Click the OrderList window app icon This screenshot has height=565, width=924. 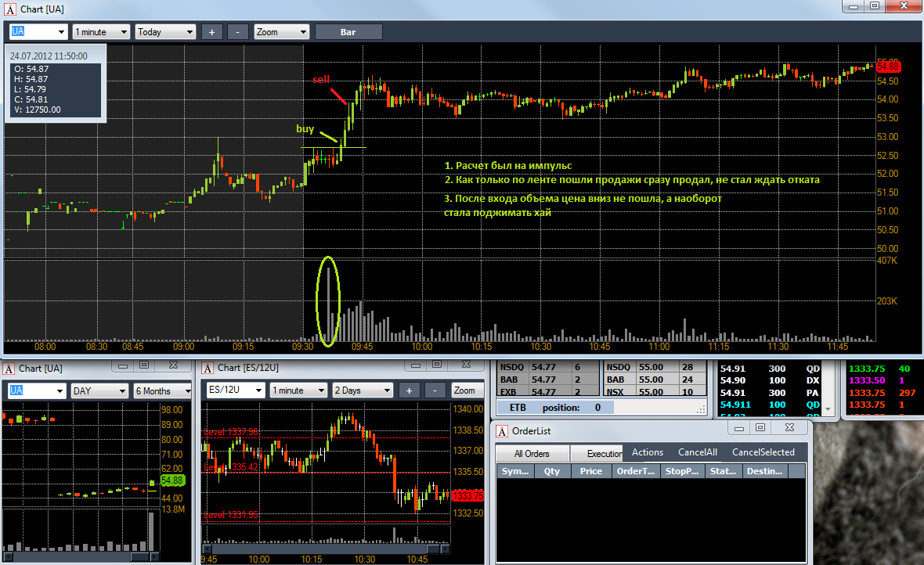(x=502, y=431)
